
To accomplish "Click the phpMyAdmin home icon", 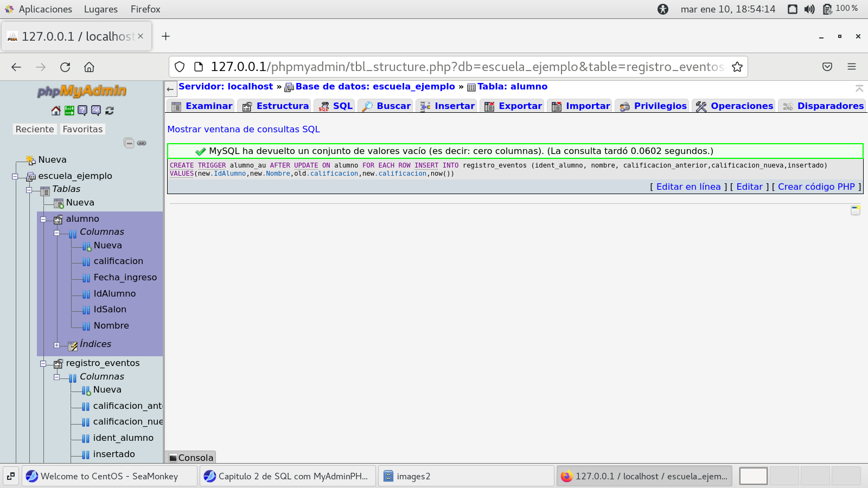I will click(x=56, y=111).
